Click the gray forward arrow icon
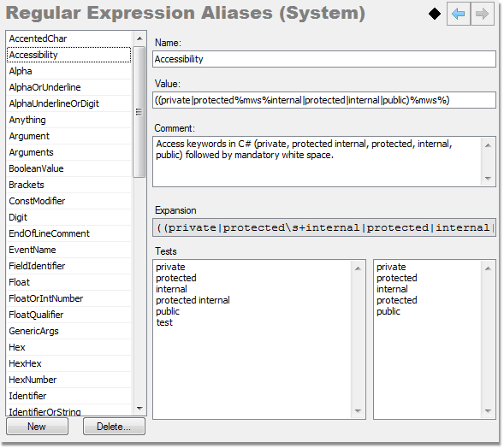Image resolution: width=504 pixels, height=448 pixels. 482,14
